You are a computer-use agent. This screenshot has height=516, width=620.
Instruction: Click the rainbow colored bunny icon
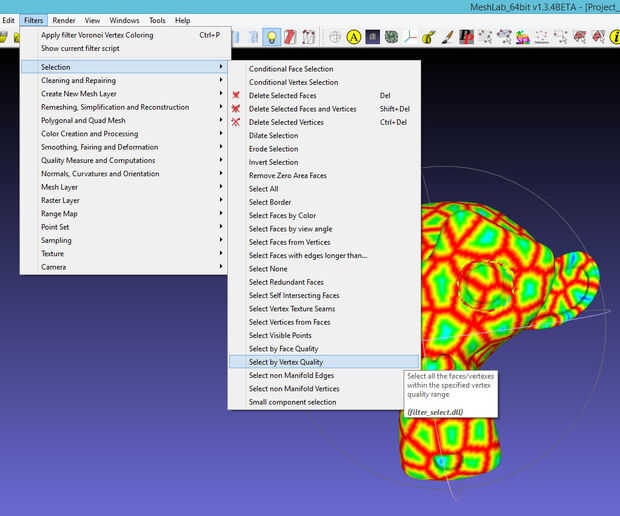click(x=522, y=37)
